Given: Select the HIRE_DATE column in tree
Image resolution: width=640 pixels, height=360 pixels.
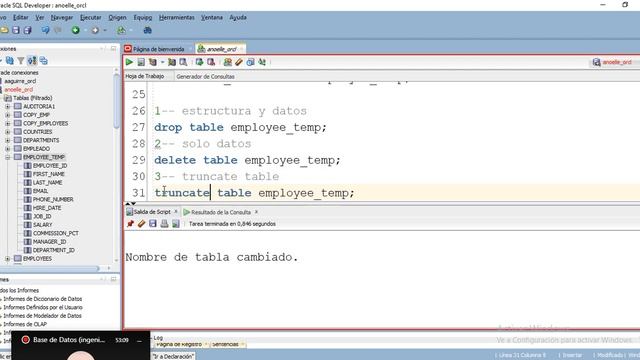Looking at the screenshot, I should 47,208.
